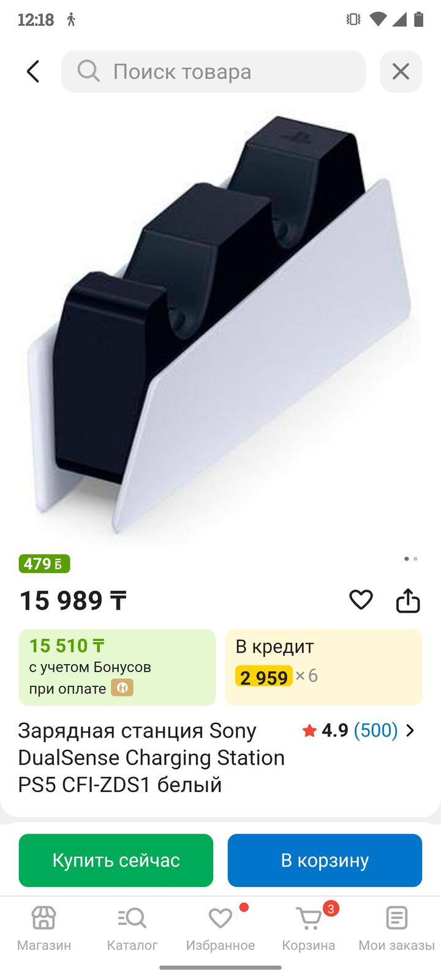This screenshot has height=980, width=441.
Task: Select the 15 510 ₸ bonus price card
Action: tap(117, 667)
